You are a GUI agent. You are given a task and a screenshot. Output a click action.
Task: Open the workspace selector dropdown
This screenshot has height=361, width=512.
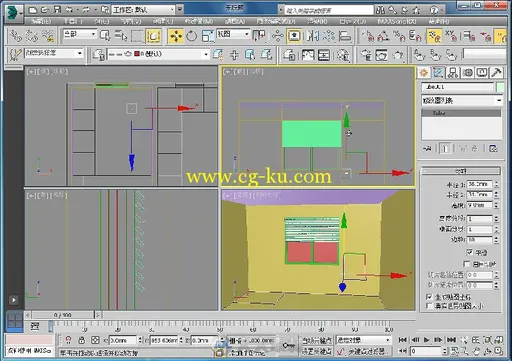tap(144, 10)
